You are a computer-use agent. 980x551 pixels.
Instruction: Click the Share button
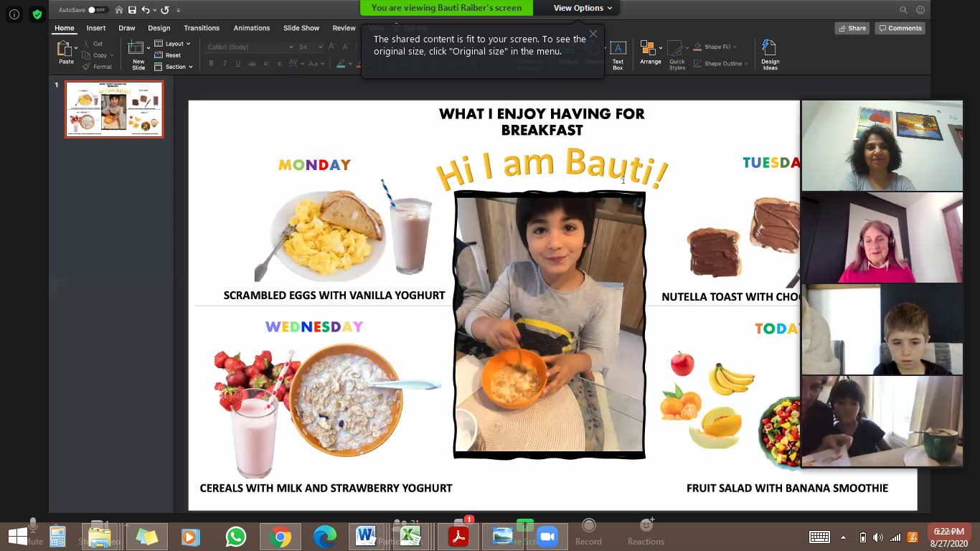coord(852,28)
